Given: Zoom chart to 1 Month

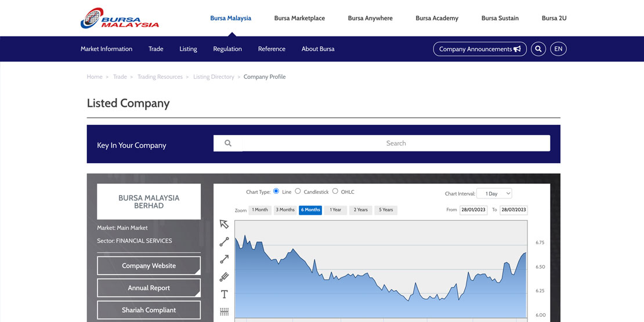Looking at the screenshot, I should (x=260, y=210).
